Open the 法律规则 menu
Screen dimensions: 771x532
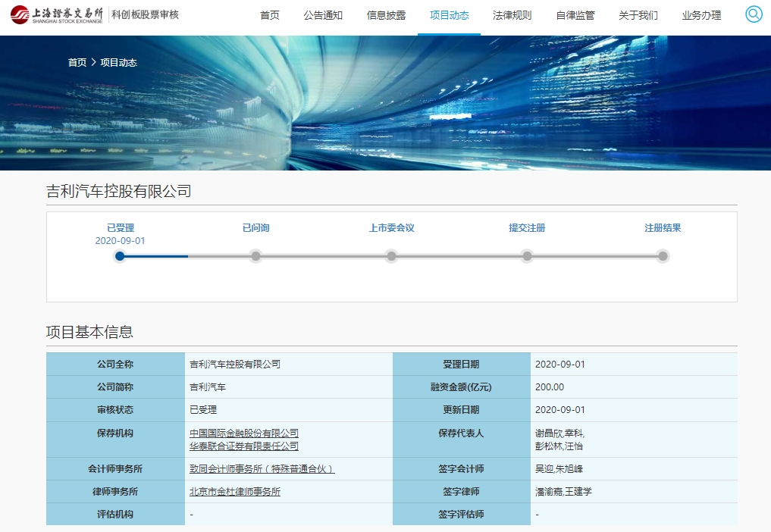click(512, 15)
